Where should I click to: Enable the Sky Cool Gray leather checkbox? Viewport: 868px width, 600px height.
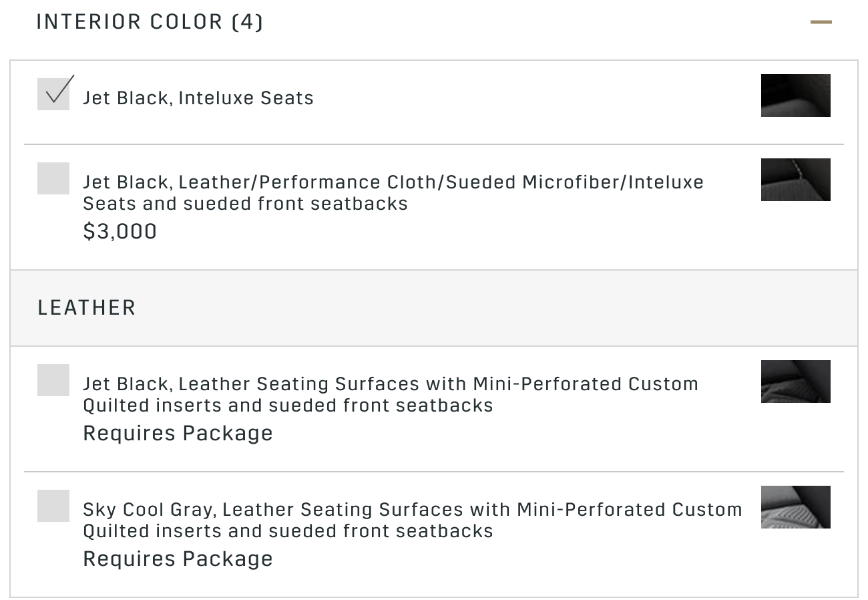(53, 506)
